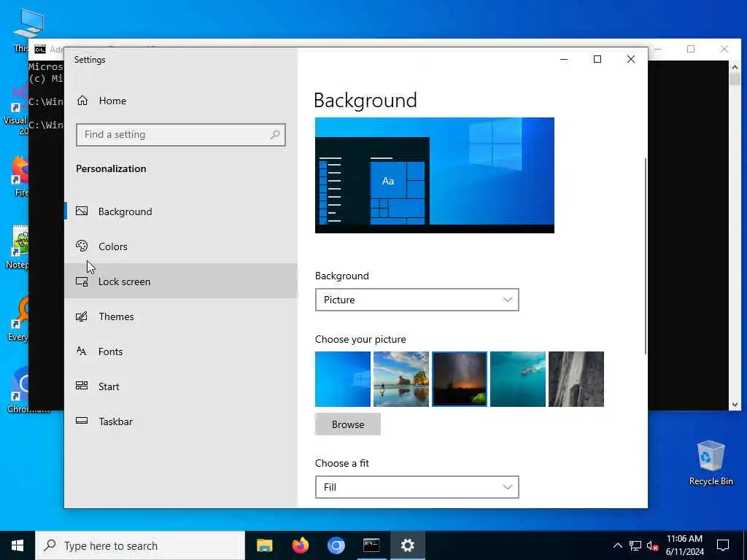Go to the Colors settings page
Viewport: 747px width, 560px height.
tap(181, 246)
